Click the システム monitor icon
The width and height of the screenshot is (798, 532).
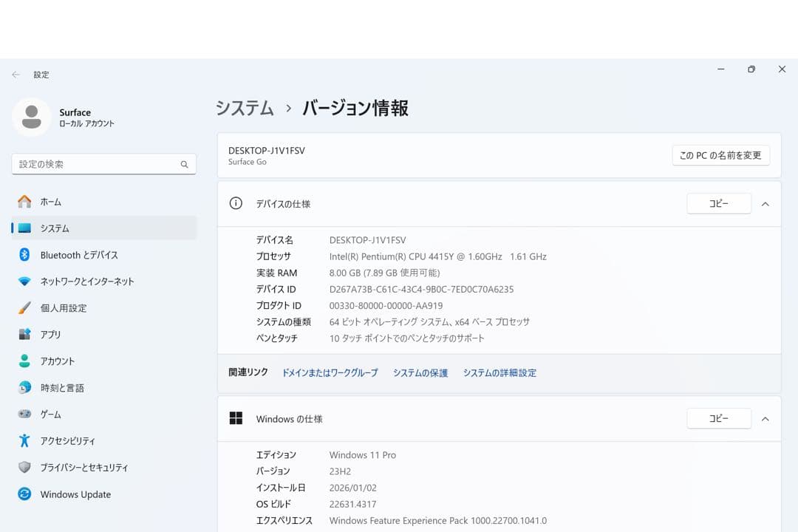click(24, 228)
